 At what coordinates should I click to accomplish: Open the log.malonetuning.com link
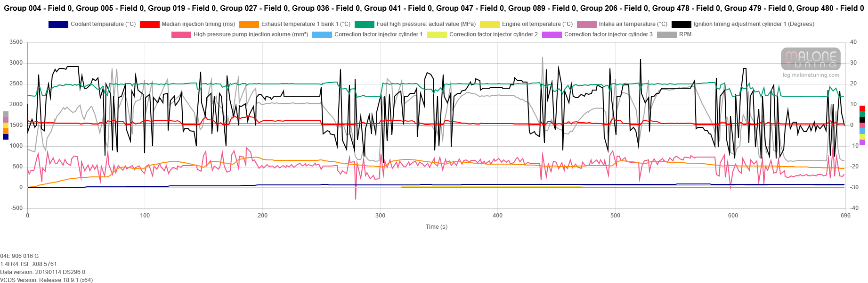(811, 75)
